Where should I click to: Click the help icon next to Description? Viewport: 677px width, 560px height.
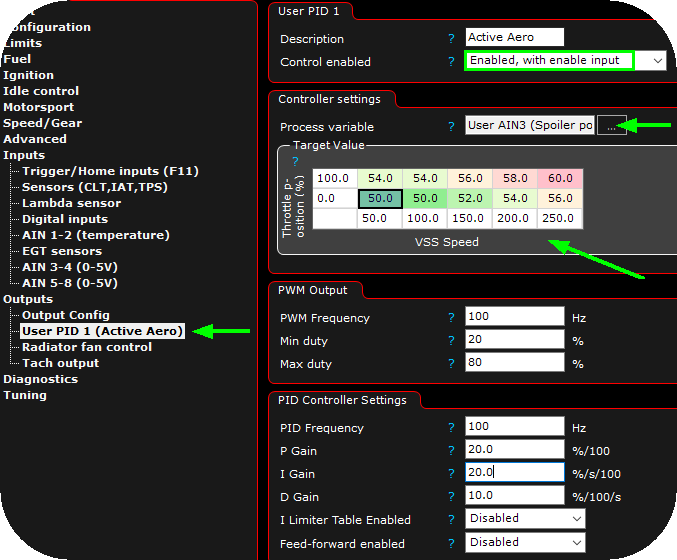451,39
